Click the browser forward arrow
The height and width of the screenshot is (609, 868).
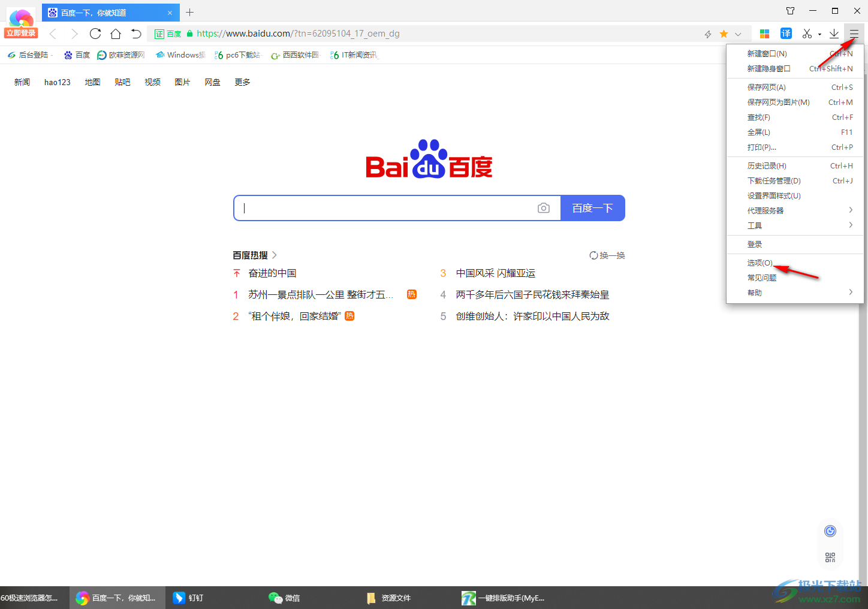74,34
